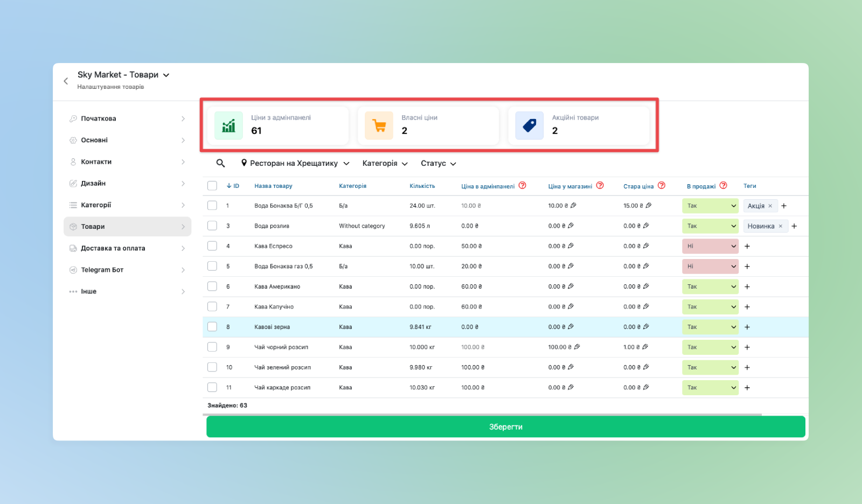Screen dimensions: 862x504
Task: Open the В продажі dropdown for Кава Еспресо
Action: tap(710, 246)
